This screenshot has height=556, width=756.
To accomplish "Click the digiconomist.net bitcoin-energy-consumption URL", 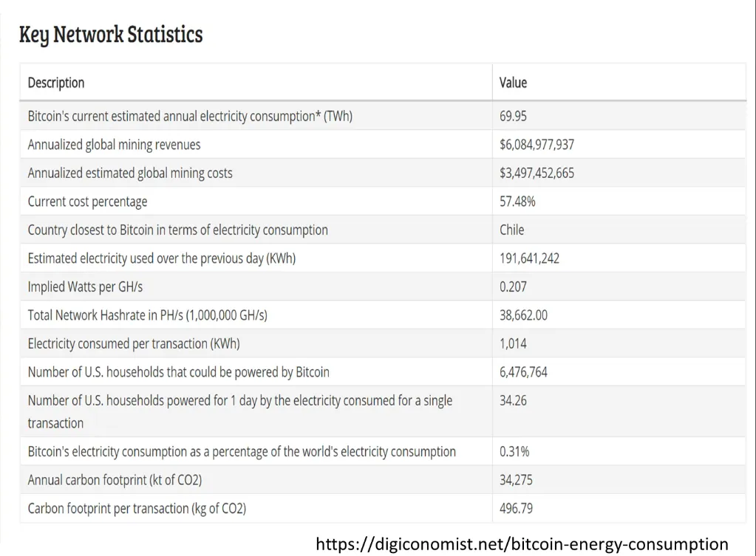I will (522, 544).
